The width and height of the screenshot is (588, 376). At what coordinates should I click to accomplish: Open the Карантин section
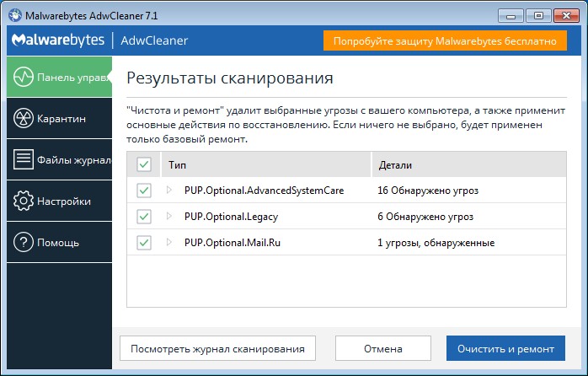59,118
